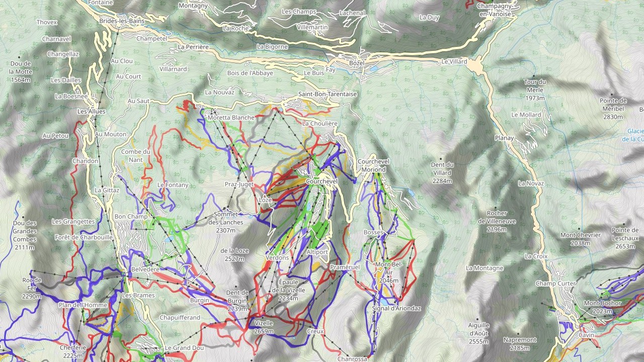Select the Mont Bel-Air 2046m label
644x362 pixels.
389,272
